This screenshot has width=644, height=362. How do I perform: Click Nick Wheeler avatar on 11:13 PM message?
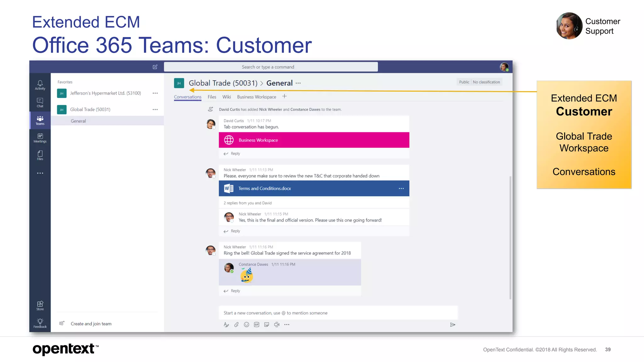(211, 173)
